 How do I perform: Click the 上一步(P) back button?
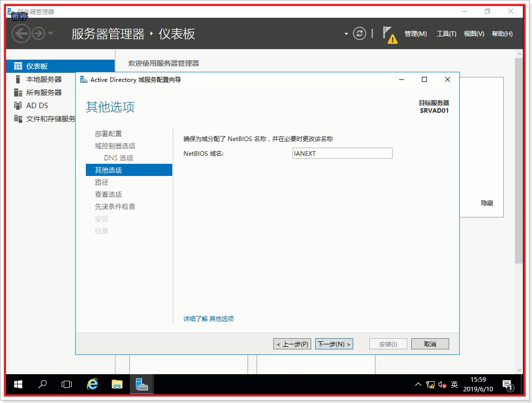pyautogui.click(x=292, y=344)
